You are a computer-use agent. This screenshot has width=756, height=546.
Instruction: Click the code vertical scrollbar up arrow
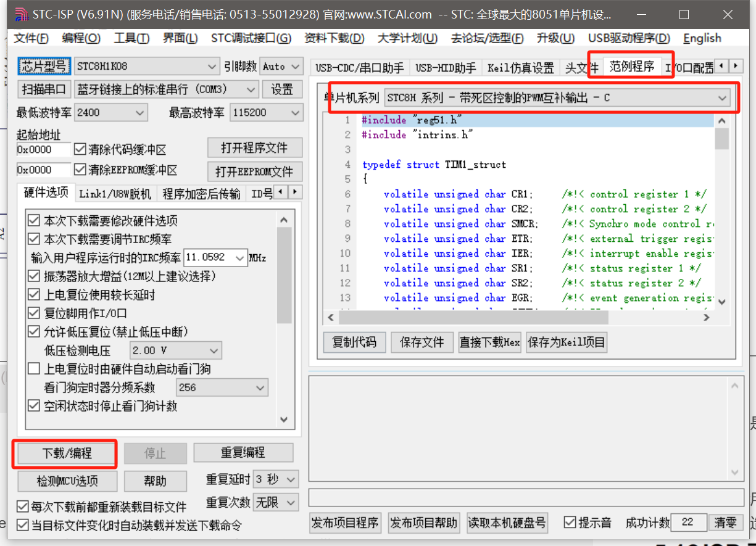(721, 121)
